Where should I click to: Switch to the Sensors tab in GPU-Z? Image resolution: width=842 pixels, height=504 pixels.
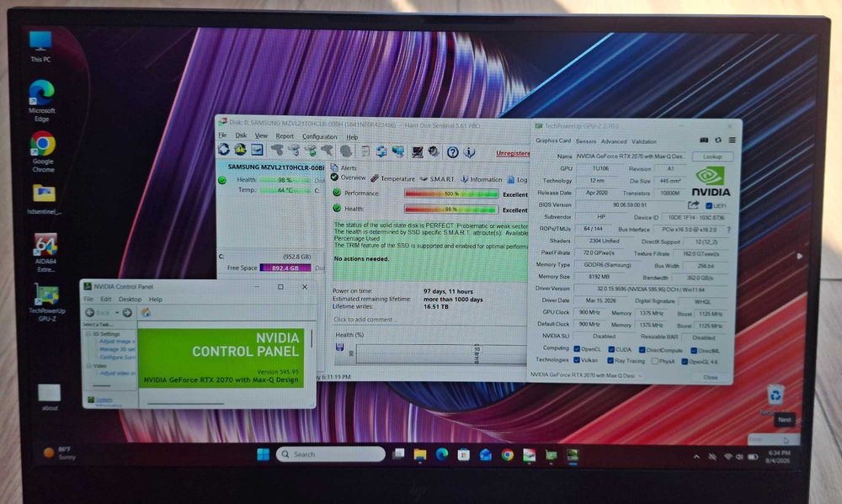(x=586, y=141)
